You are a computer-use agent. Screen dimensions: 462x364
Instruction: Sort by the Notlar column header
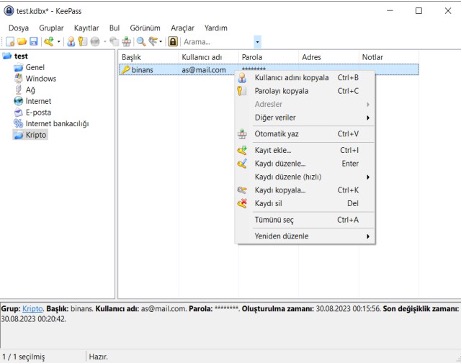pos(389,57)
